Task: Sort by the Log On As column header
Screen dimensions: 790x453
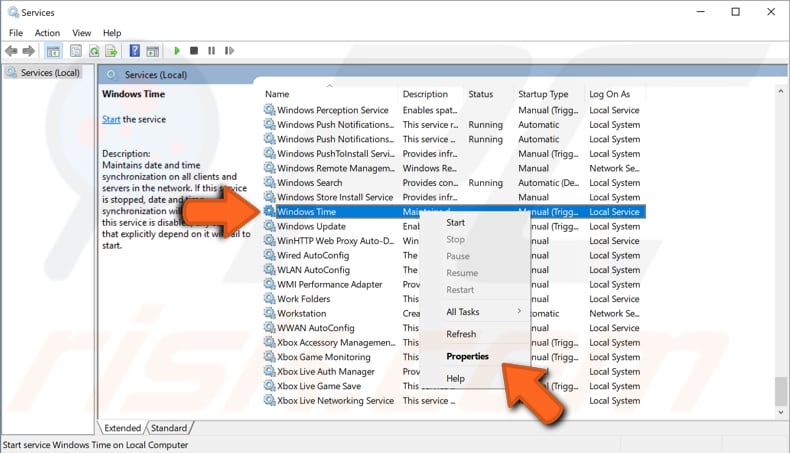Action: click(x=616, y=94)
